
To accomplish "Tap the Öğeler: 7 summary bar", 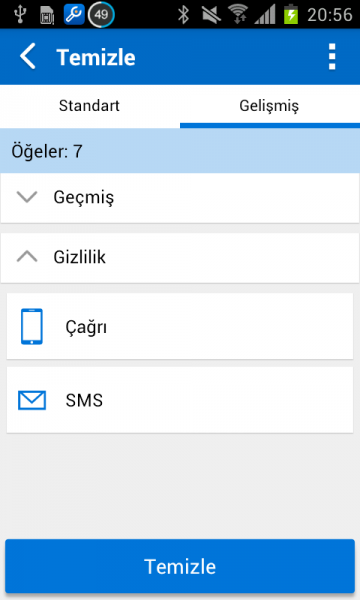I will (x=180, y=151).
